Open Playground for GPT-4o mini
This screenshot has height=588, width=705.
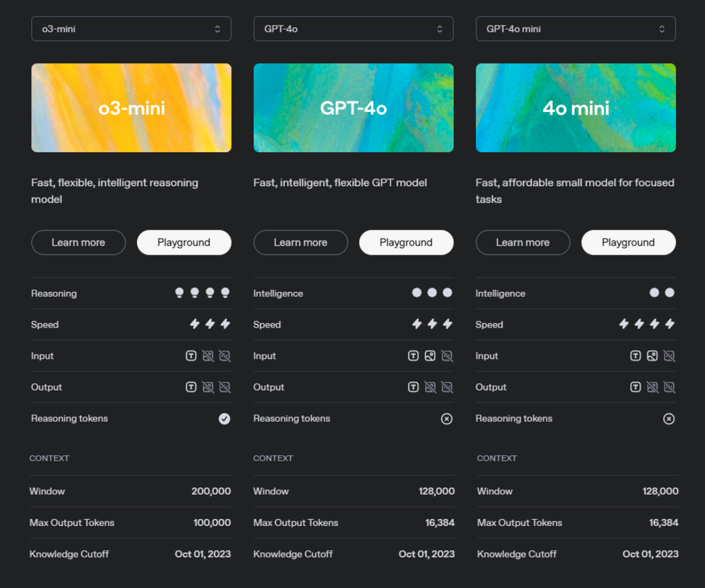[x=628, y=242]
